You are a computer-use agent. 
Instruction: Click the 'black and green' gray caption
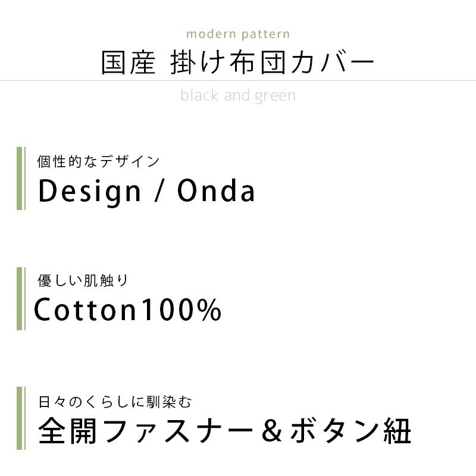point(238,96)
